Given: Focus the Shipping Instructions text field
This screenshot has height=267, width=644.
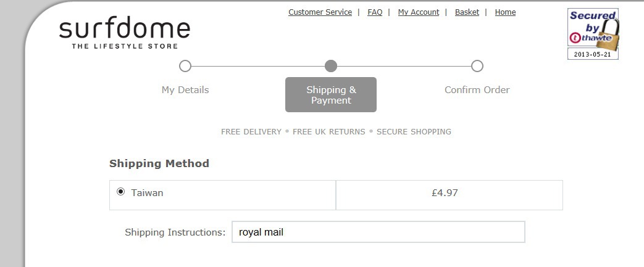Looking at the screenshot, I should pyautogui.click(x=378, y=232).
